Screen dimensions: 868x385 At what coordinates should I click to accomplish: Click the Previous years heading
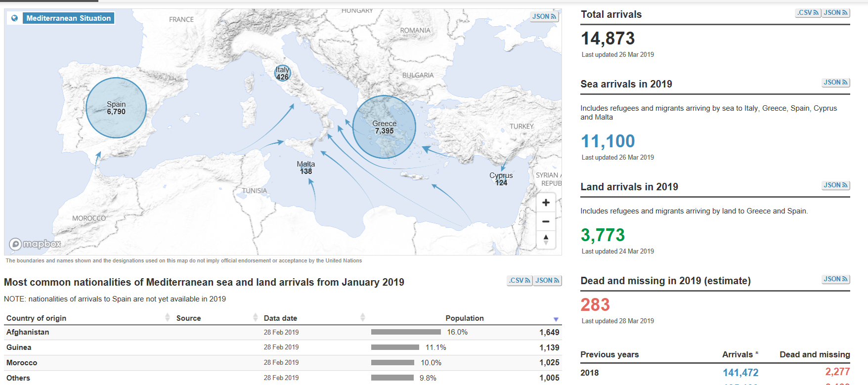609,354
